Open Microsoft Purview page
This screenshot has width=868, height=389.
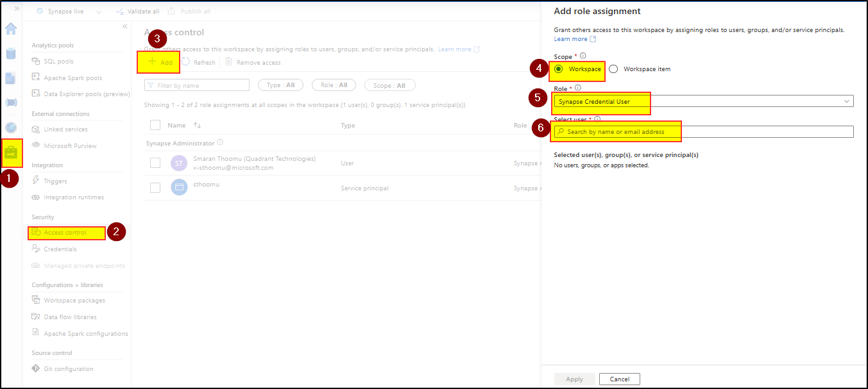(x=70, y=145)
